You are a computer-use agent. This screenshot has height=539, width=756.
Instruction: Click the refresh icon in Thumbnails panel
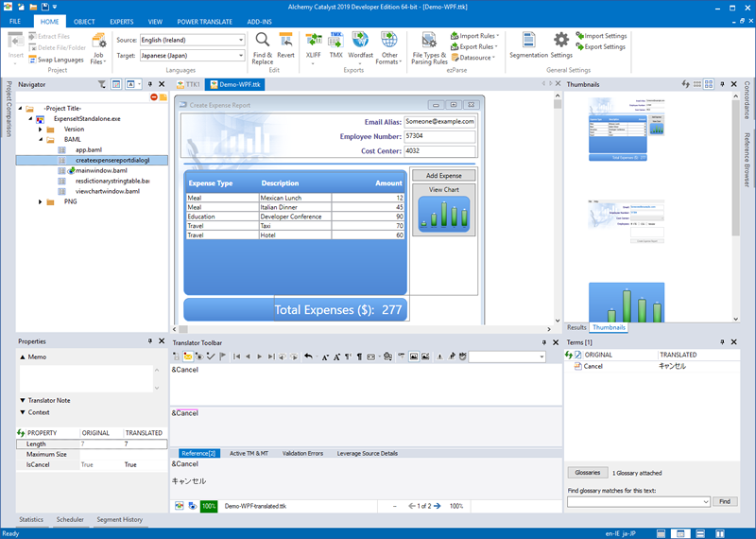click(686, 84)
